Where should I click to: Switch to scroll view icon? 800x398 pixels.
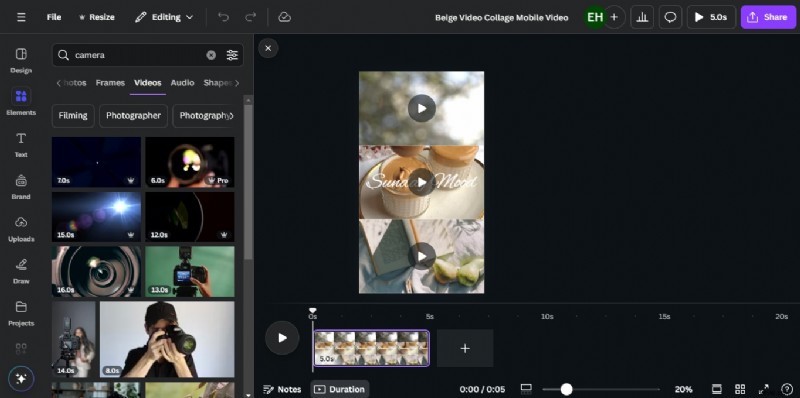716,389
